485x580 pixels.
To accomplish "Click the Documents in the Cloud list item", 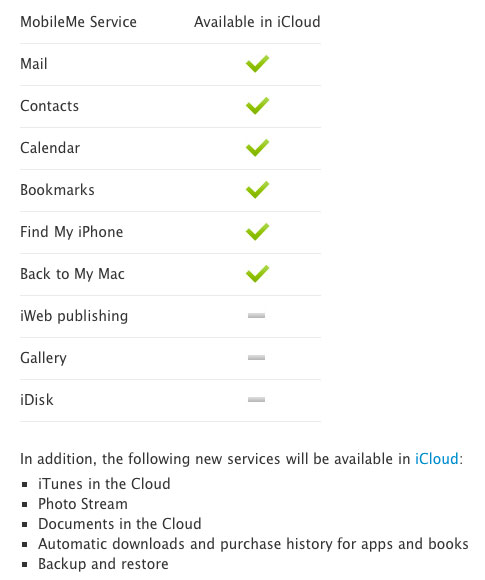I will click(120, 524).
